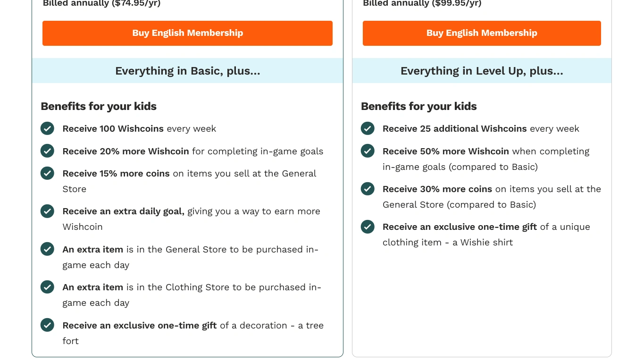Click checkmark next to extra Clothing Store item
644x362 pixels.
point(47,287)
